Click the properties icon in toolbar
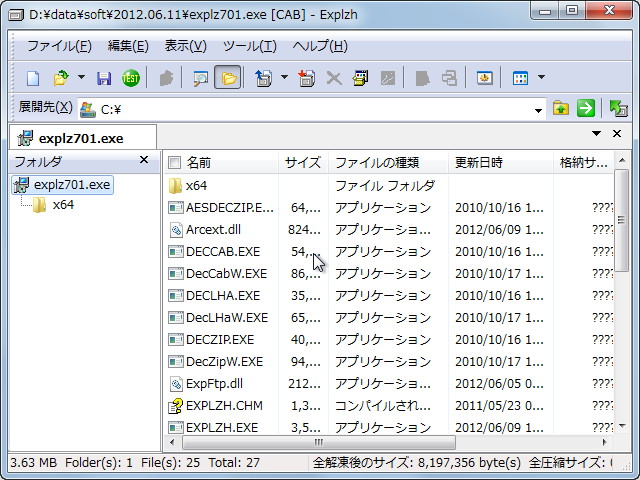The height and width of the screenshot is (480, 640). (361, 78)
